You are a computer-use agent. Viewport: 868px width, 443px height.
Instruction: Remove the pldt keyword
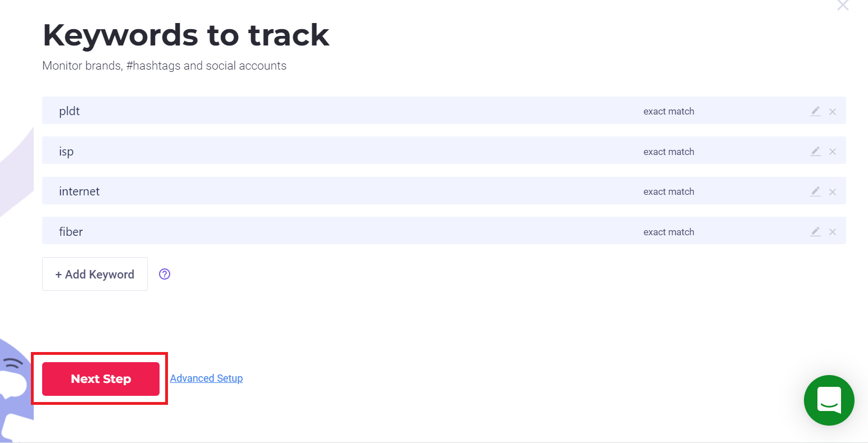(833, 112)
